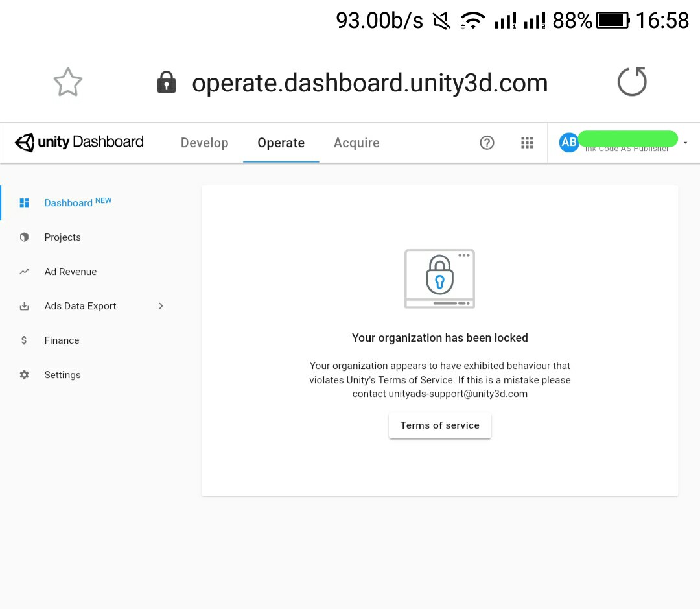
Task: Click the Unity Dashboard logo
Action: coord(78,142)
